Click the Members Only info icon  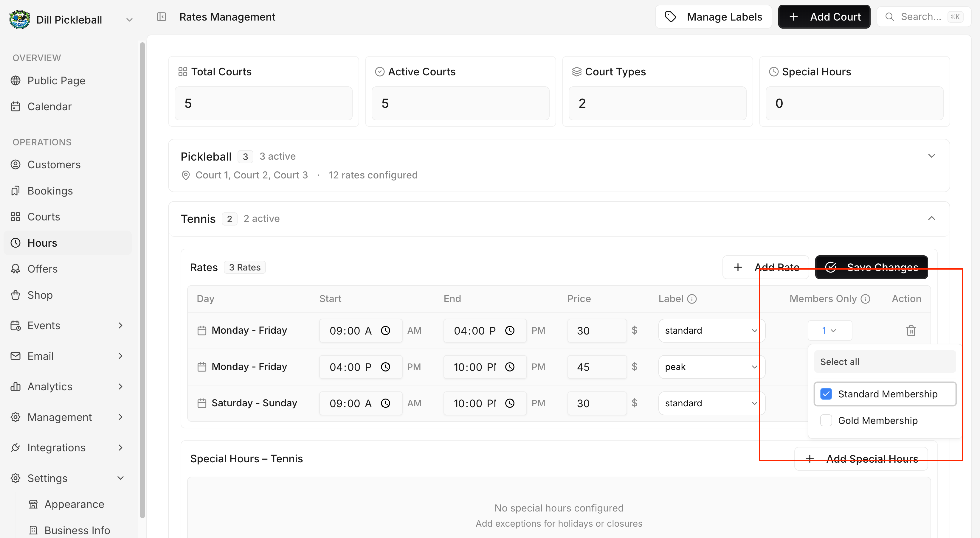[865, 299]
